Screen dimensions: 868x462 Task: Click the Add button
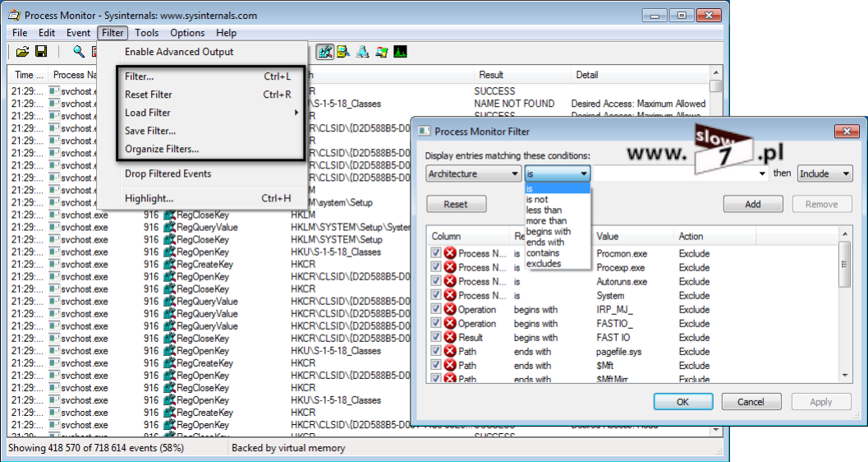coord(753,204)
